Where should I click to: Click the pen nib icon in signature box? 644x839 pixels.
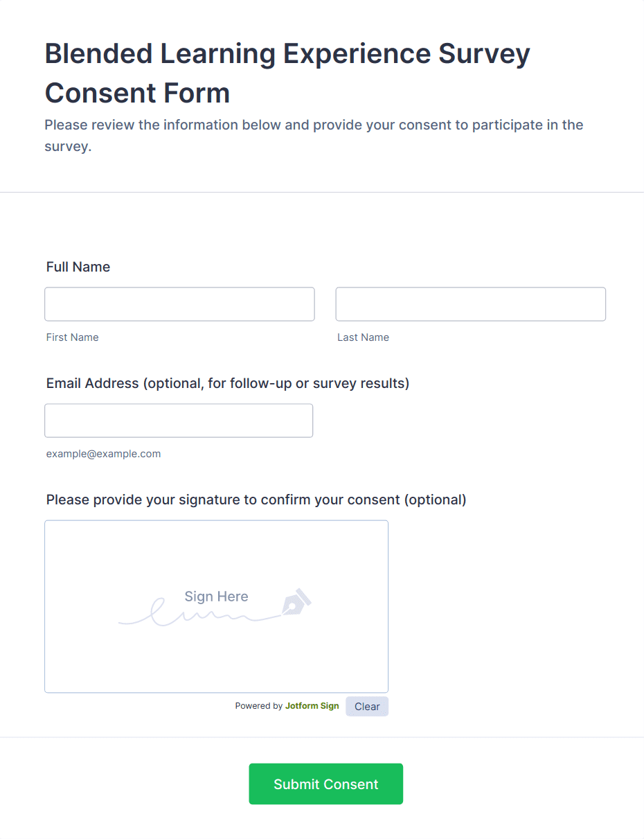coord(296,603)
